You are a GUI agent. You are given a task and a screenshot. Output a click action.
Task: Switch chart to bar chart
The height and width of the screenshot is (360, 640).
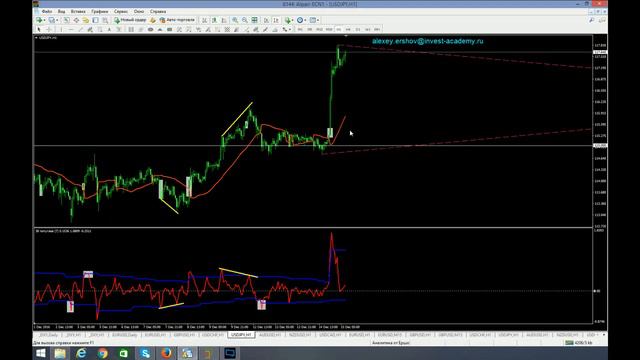coord(204,20)
